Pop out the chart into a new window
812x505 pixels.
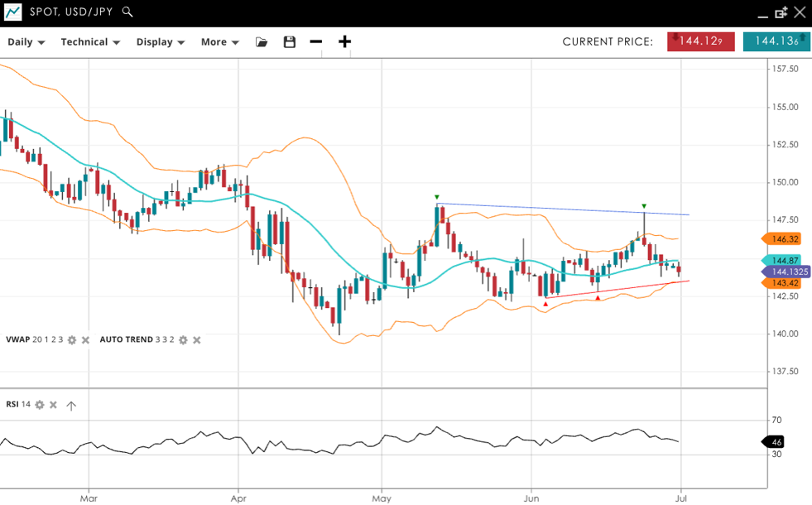(781, 12)
